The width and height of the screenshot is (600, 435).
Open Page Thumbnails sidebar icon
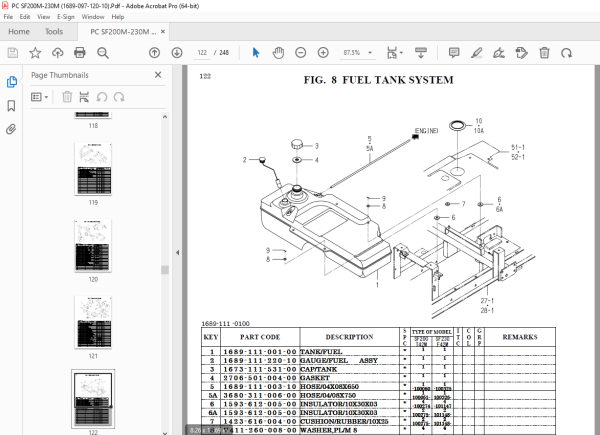click(x=11, y=81)
